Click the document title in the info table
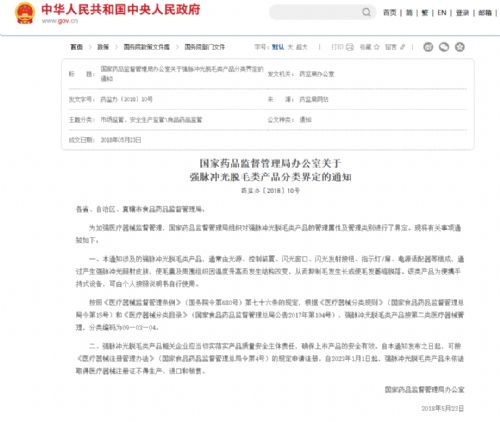Image resolution: width=500 pixels, height=422 pixels. (182, 74)
